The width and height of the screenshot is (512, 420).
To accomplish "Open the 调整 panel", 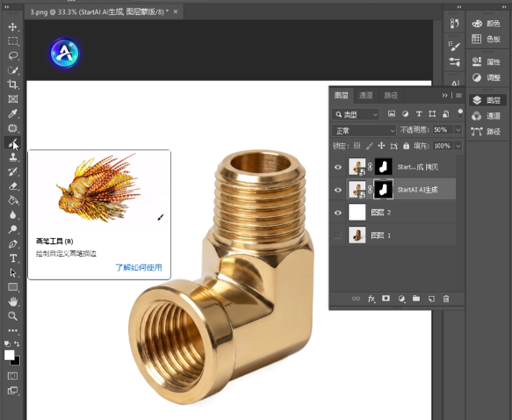I will pos(487,77).
